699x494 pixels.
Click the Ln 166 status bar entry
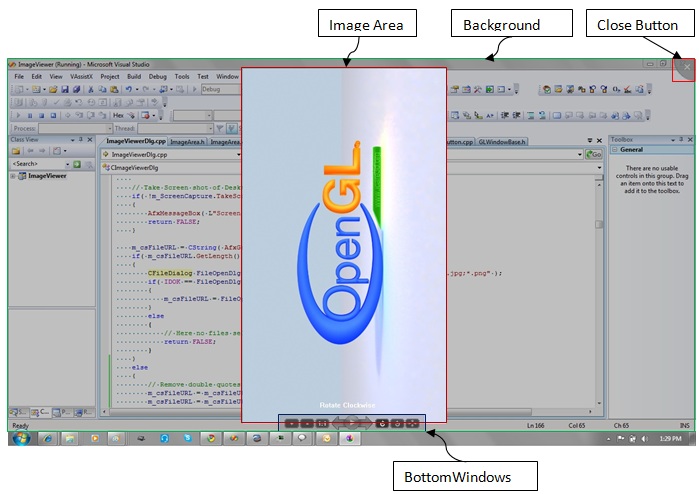tap(535, 426)
